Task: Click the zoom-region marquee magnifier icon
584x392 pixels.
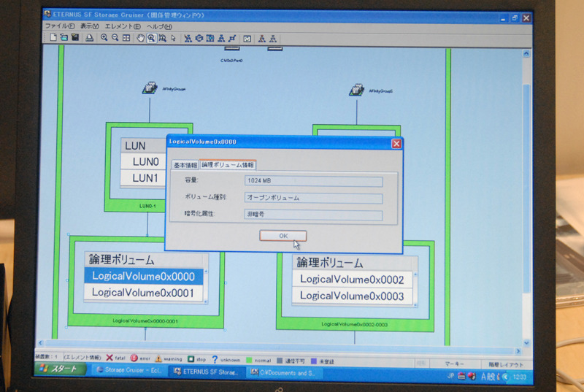Action: pyautogui.click(x=162, y=39)
